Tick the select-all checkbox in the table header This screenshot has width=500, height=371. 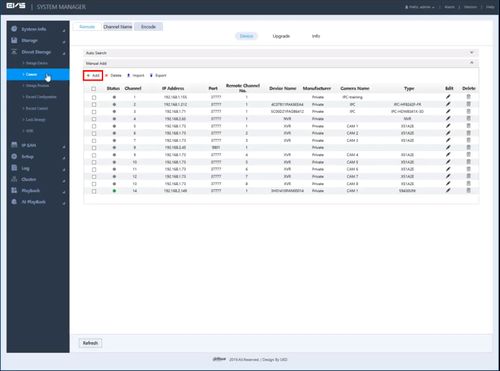[x=94, y=89]
